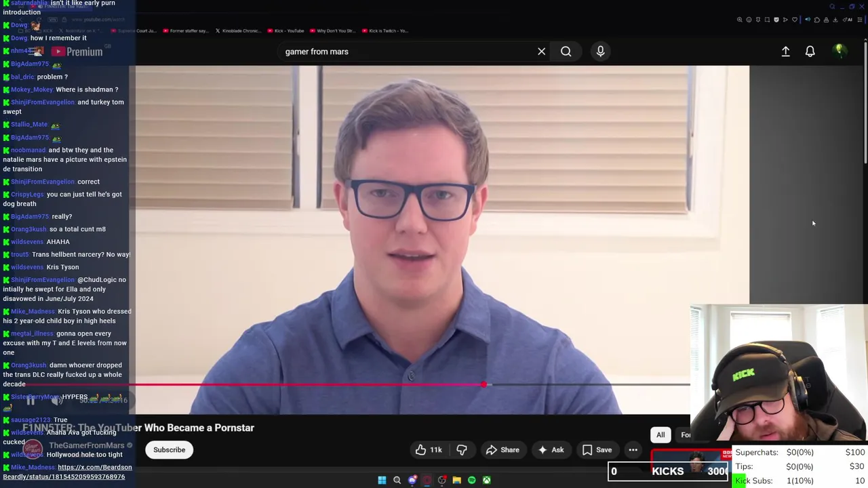Screen dimensions: 868x488
Task: Open the ad blocker shield icon
Action: (x=776, y=20)
